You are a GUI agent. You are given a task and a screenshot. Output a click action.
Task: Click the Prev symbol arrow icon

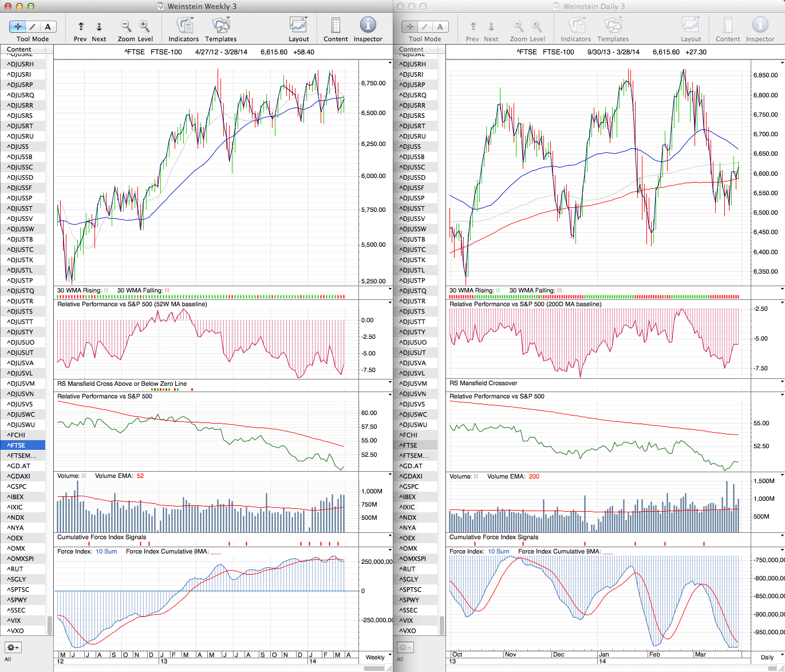[x=81, y=26]
